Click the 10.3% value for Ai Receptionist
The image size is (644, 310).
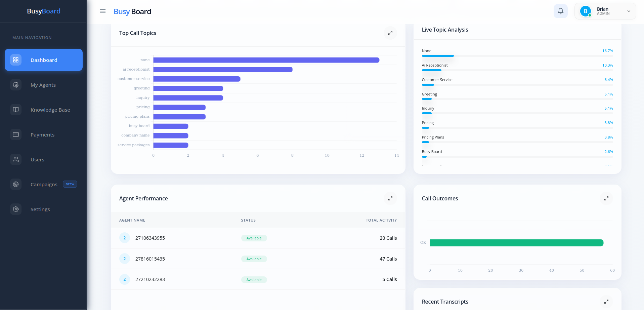608,65
